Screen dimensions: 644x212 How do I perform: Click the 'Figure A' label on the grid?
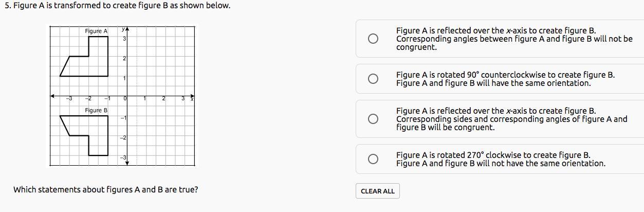point(96,31)
